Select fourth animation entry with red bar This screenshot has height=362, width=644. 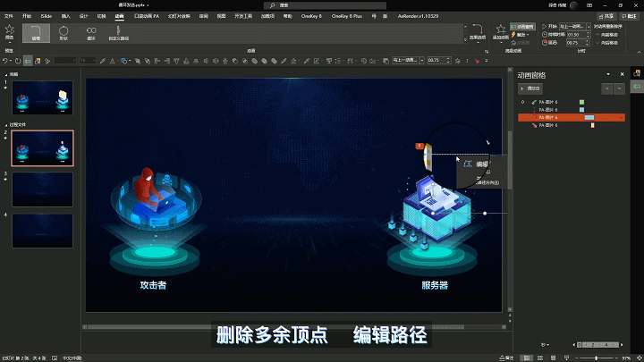tap(572, 125)
